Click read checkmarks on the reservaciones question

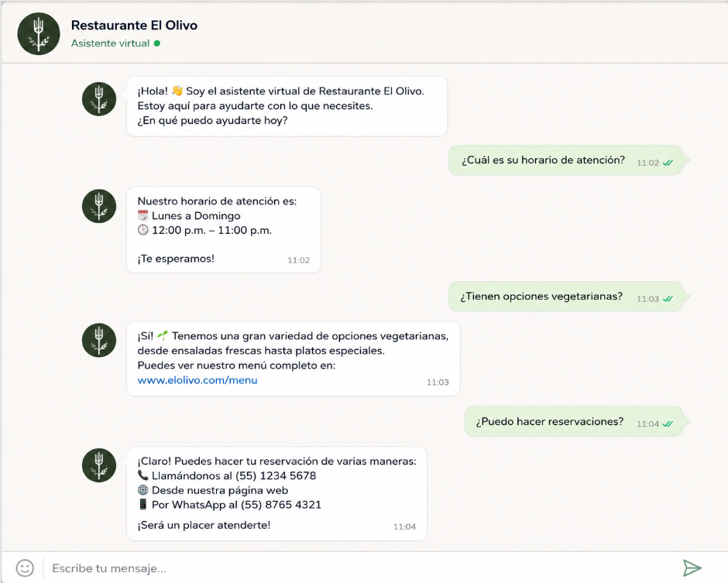[x=668, y=424]
